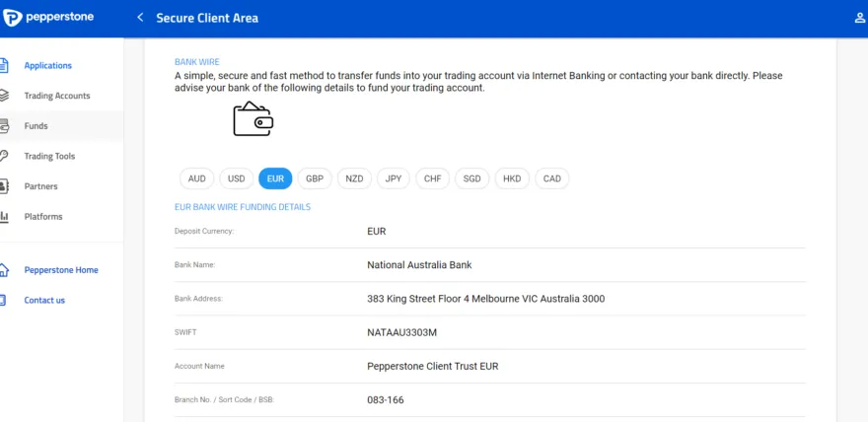Open the Contact us link

[44, 301]
